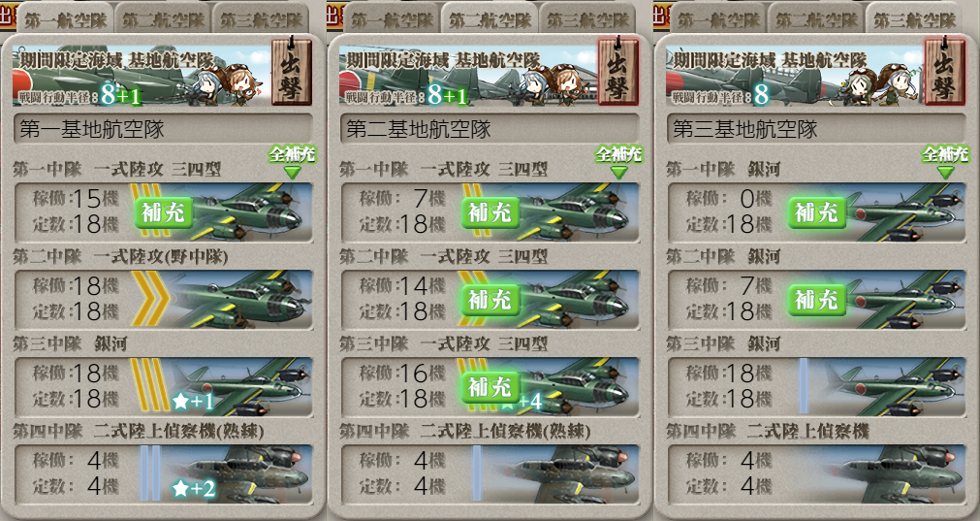Toggle 出撃 wooden tag on third air base
The height and width of the screenshot is (521, 980).
(944, 71)
